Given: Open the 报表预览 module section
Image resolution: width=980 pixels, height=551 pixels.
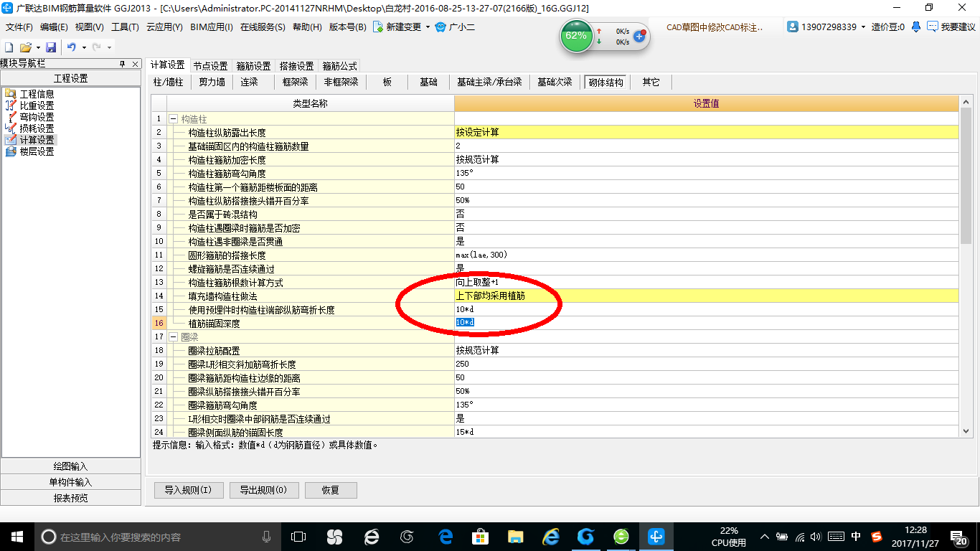Looking at the screenshot, I should pos(71,498).
